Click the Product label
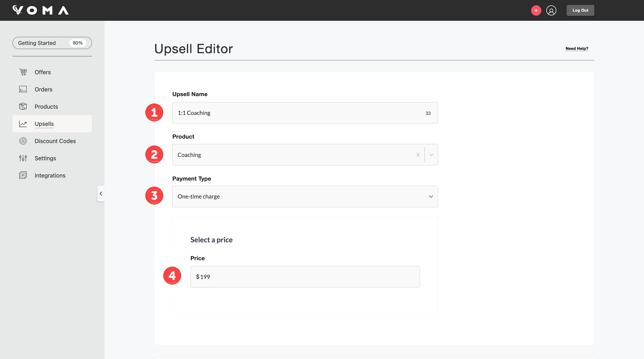 pos(183,137)
